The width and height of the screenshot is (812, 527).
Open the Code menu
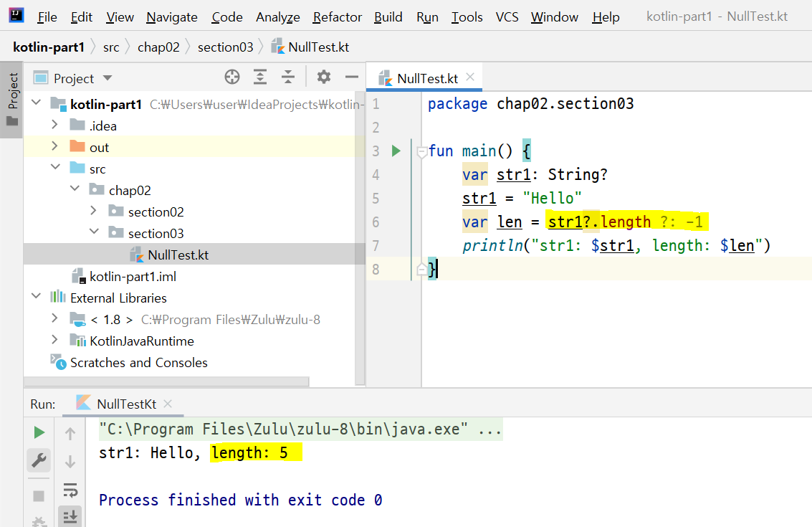(226, 17)
